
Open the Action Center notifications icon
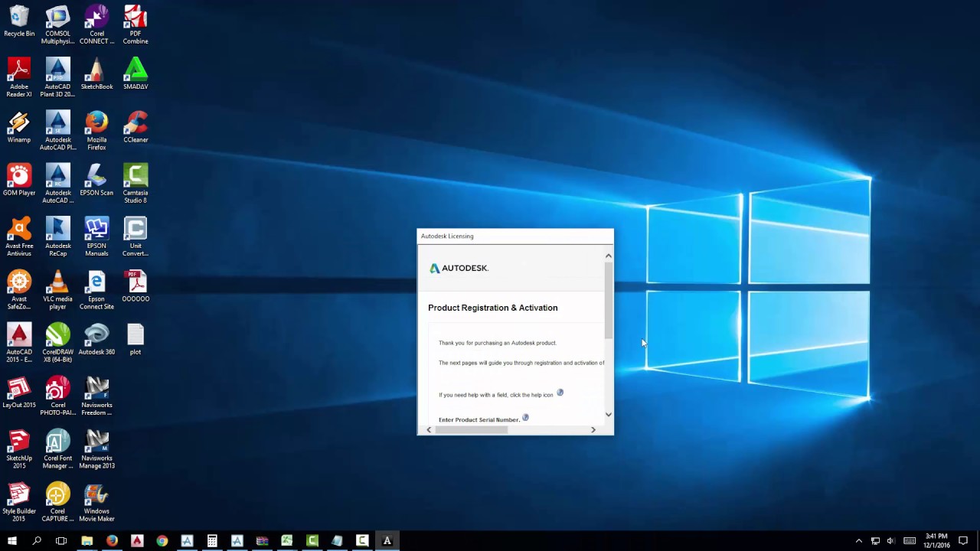(963, 541)
